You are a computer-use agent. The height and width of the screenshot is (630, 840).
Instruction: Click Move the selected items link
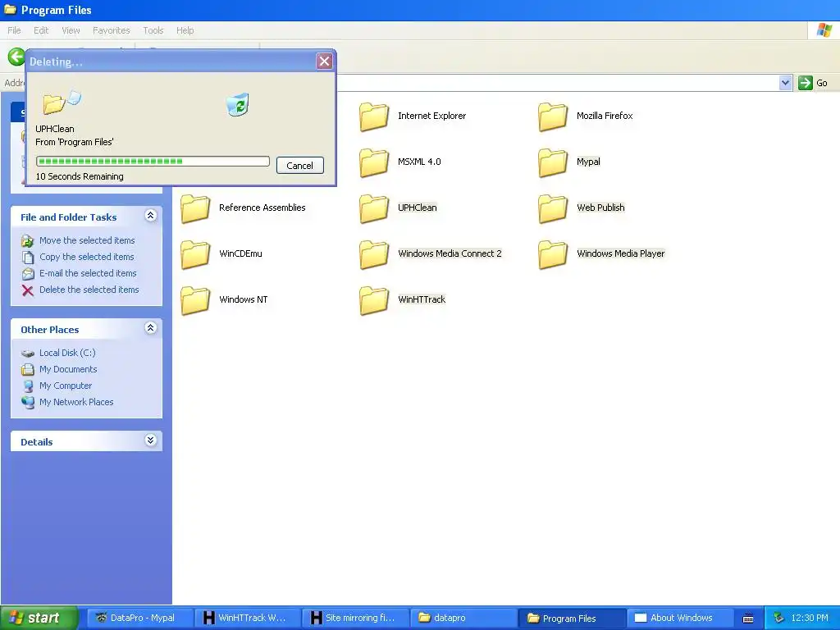(87, 240)
